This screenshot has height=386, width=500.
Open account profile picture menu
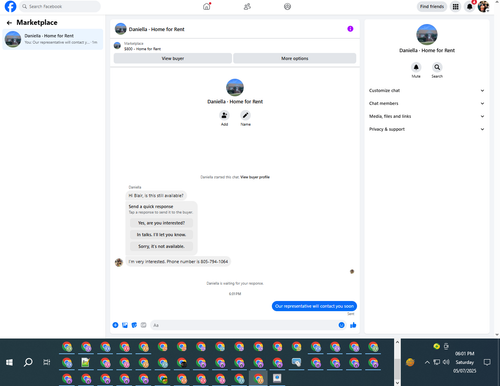[x=483, y=6]
